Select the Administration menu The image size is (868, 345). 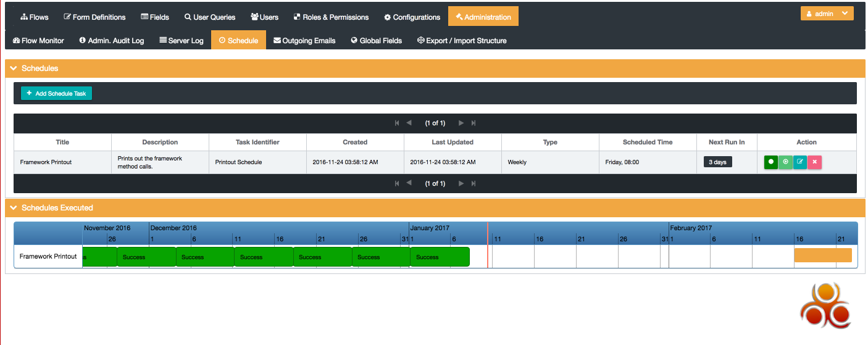[x=483, y=17]
